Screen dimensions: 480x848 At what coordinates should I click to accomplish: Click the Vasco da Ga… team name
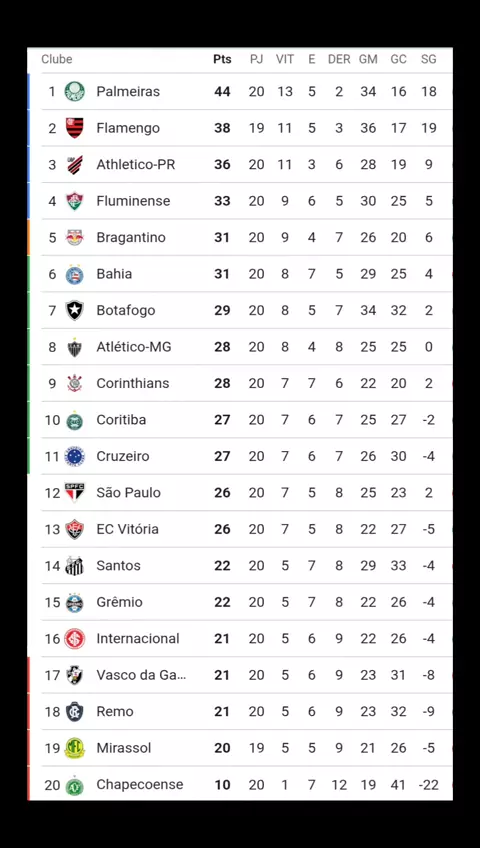pos(141,675)
